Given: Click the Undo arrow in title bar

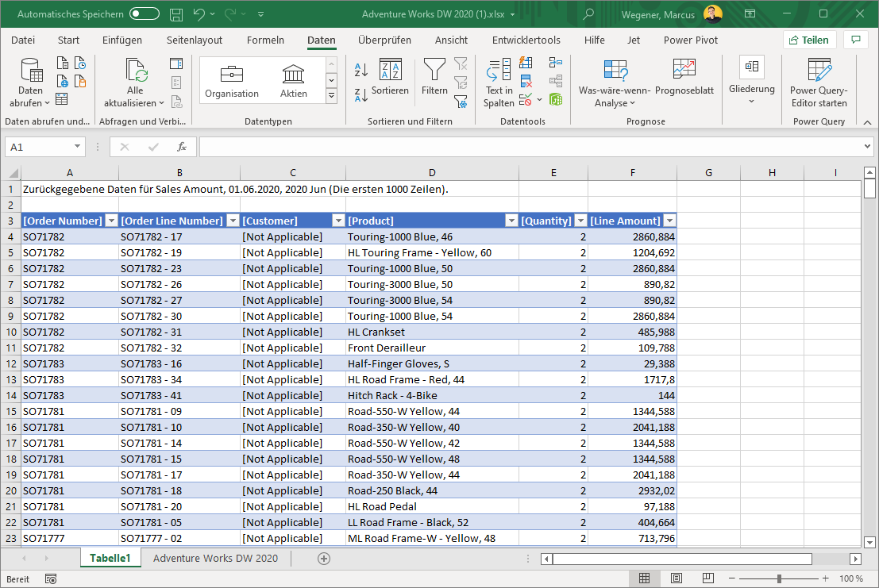Looking at the screenshot, I should pos(199,14).
